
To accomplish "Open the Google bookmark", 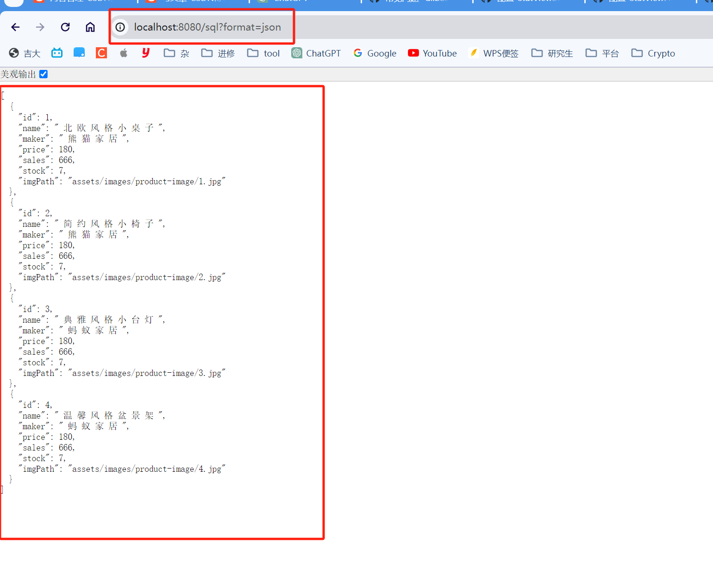I will (375, 53).
